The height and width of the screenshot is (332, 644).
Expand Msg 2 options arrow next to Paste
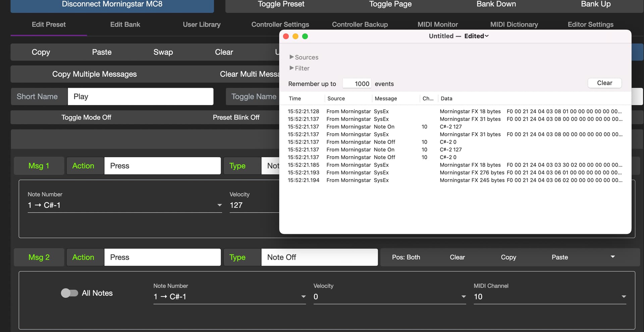(612, 257)
